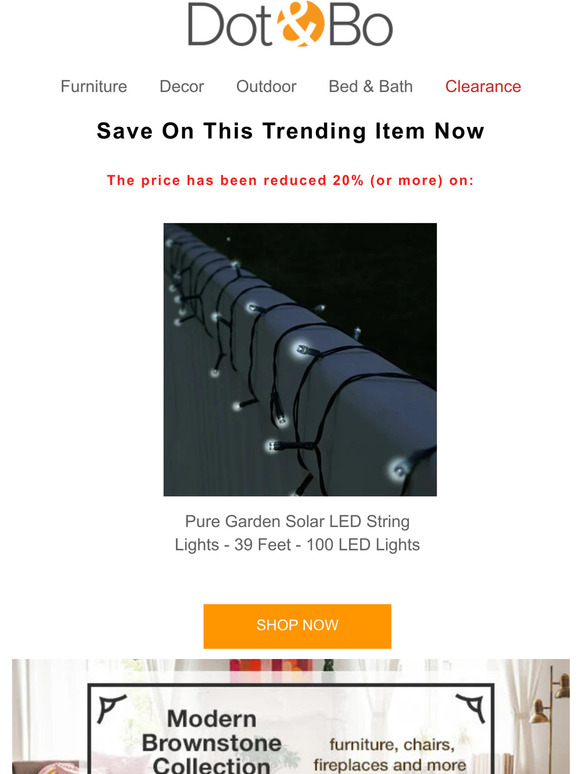Click the orange SHOP NOW button
This screenshot has width=580, height=774.
click(297, 626)
